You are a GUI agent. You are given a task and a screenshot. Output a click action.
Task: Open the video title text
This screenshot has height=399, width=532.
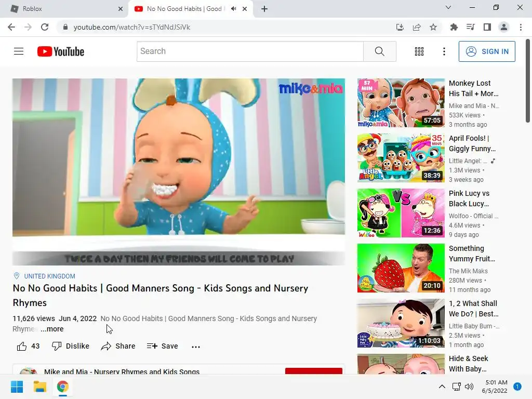[161, 295]
